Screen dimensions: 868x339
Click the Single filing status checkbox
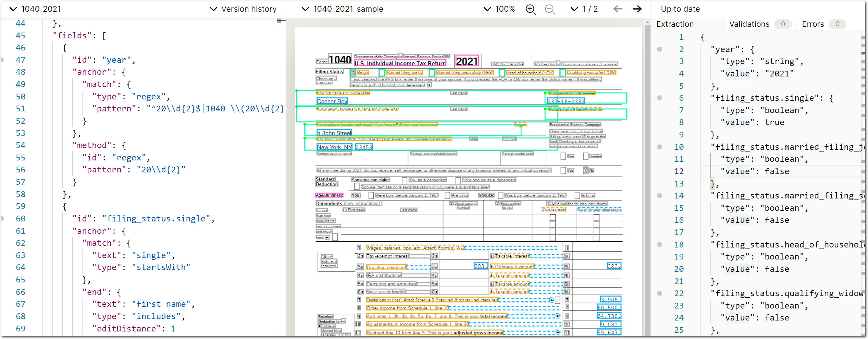coord(353,72)
